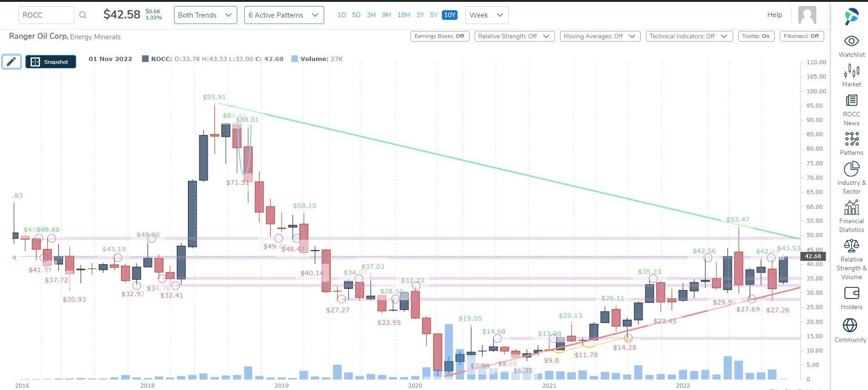This screenshot has height=390, width=868.
Task: Click the ROCC ticker search field
Action: pyautogui.click(x=46, y=15)
